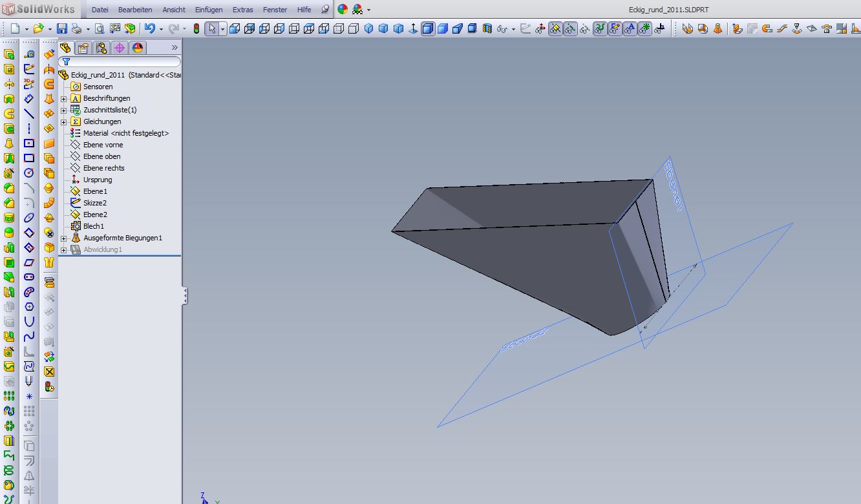Image resolution: width=861 pixels, height=504 pixels.
Task: Collapse the FeatureManager panel using the side handle
Action: tap(185, 295)
